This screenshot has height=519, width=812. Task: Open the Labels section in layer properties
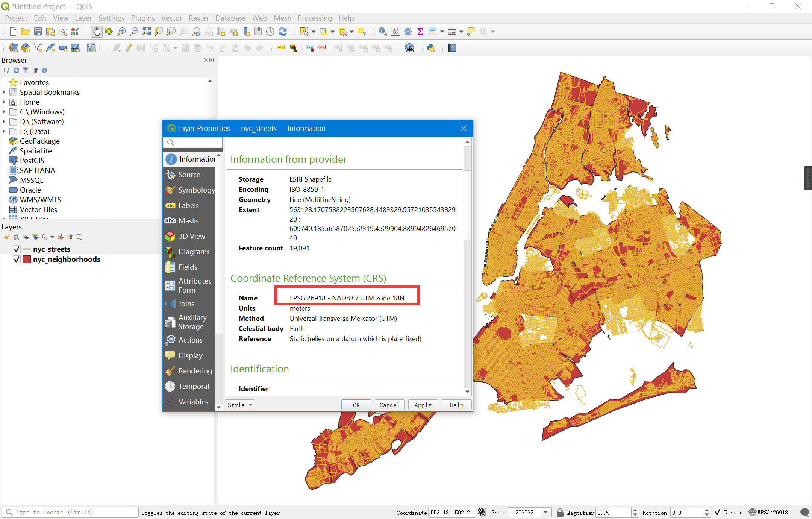point(188,205)
